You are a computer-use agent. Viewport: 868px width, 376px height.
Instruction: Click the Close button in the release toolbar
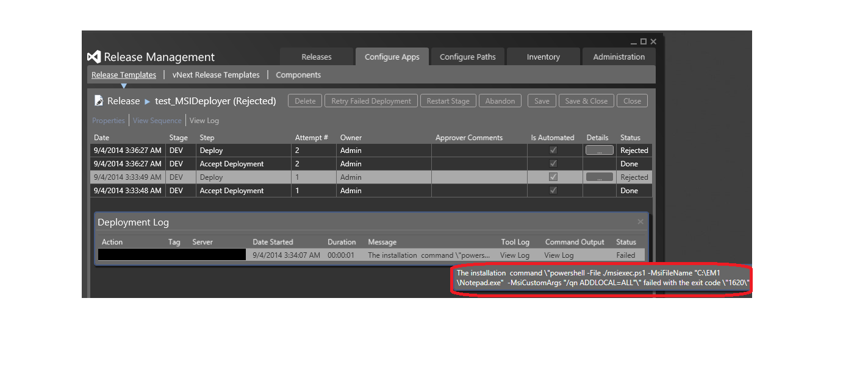pyautogui.click(x=632, y=101)
